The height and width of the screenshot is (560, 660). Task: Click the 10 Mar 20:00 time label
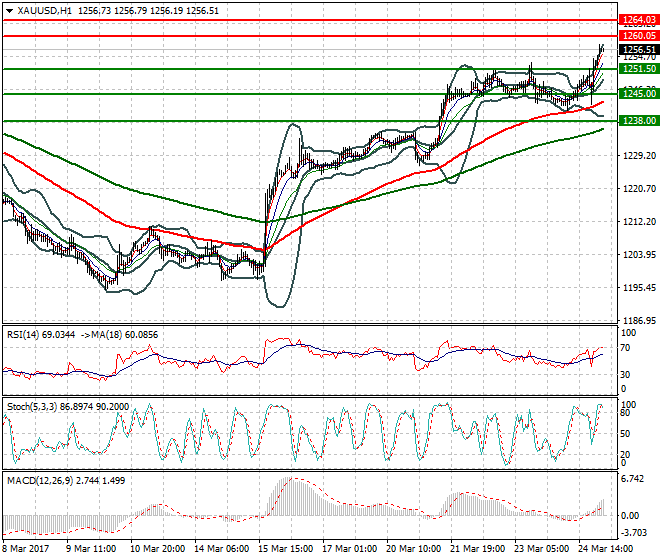click(157, 549)
